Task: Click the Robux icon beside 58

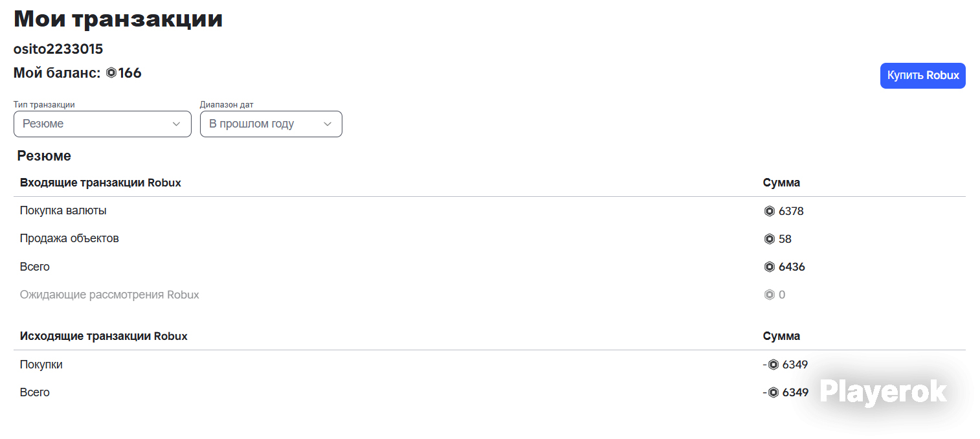Action: pos(769,239)
